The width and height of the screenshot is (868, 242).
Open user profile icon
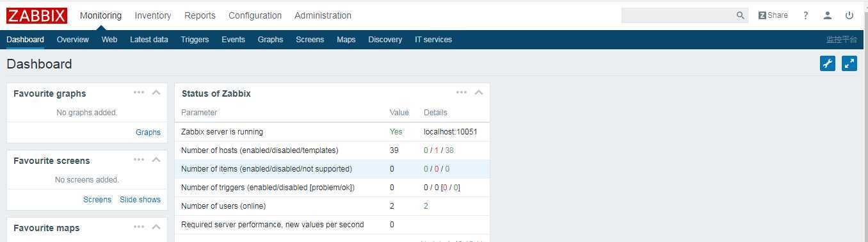coord(828,15)
